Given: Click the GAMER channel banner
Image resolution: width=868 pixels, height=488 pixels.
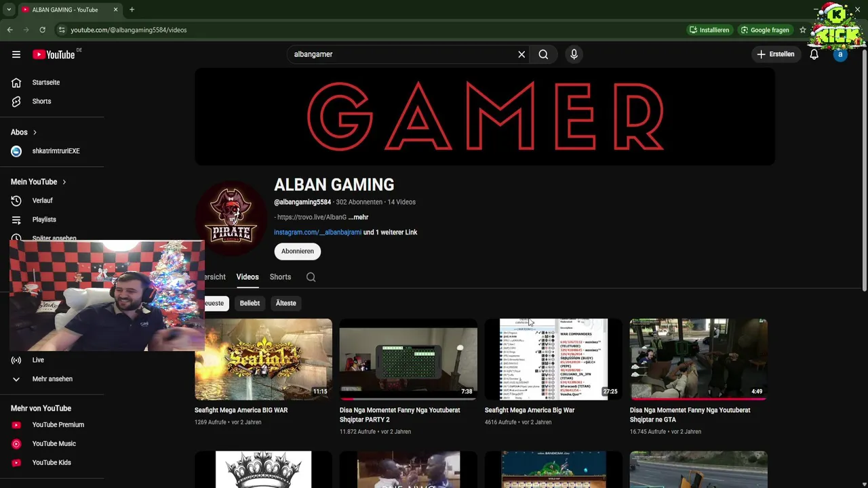Looking at the screenshot, I should tap(485, 117).
